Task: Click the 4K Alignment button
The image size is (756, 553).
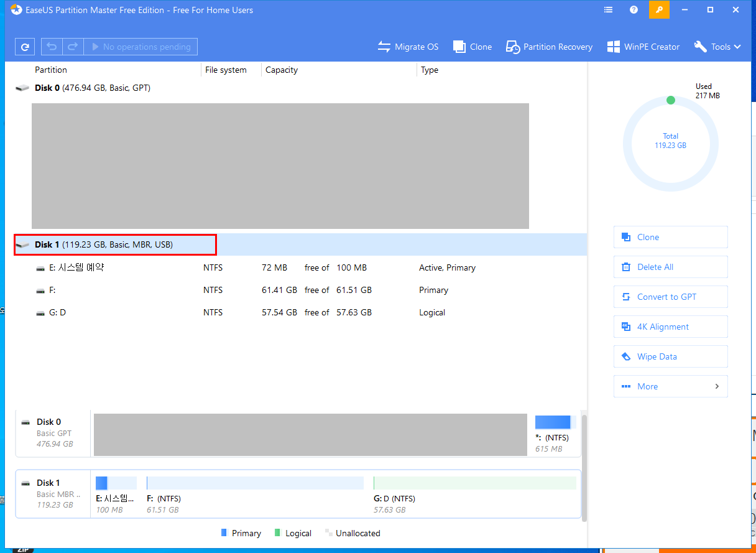Action: (x=670, y=327)
